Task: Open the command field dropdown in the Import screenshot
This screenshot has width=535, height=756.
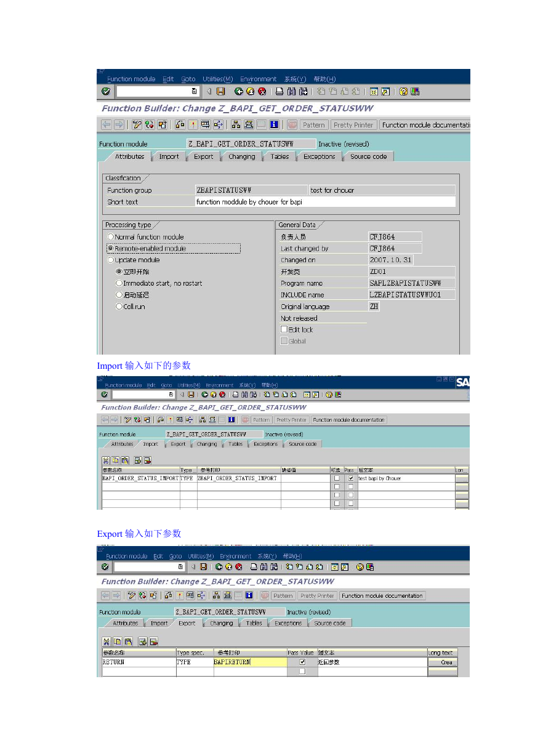Action: tap(171, 394)
